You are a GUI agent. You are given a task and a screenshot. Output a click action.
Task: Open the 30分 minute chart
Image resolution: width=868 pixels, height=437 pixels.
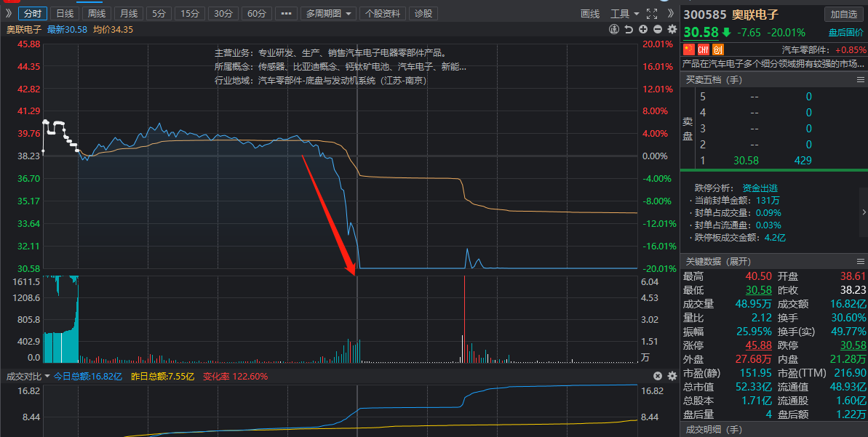(x=223, y=13)
